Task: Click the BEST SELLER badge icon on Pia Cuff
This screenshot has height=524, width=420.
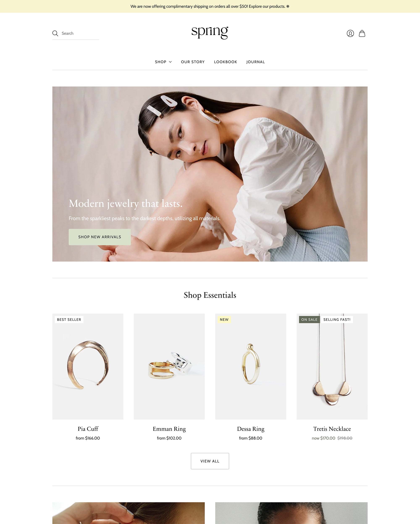Action: (x=69, y=319)
